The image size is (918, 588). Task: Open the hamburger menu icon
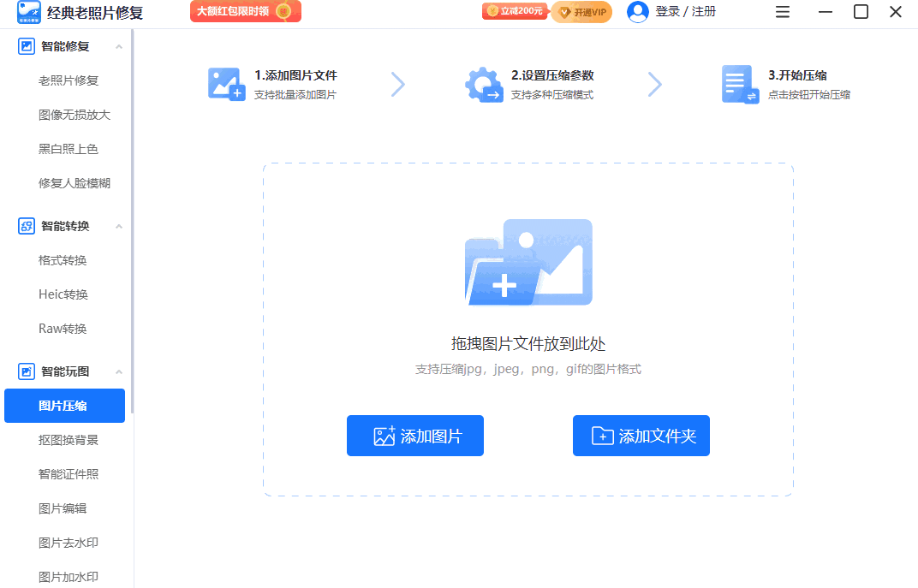[x=782, y=12]
